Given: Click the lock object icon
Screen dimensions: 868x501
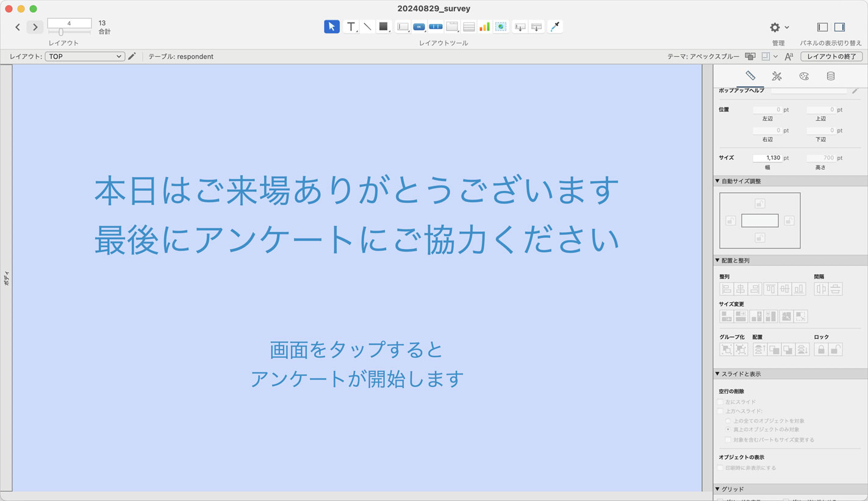Looking at the screenshot, I should pos(821,350).
